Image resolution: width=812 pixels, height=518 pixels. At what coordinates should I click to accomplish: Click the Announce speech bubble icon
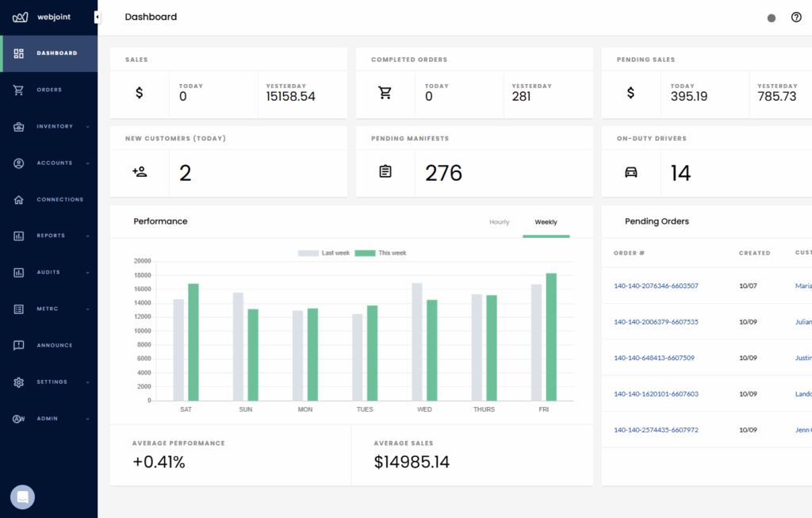pyautogui.click(x=19, y=346)
